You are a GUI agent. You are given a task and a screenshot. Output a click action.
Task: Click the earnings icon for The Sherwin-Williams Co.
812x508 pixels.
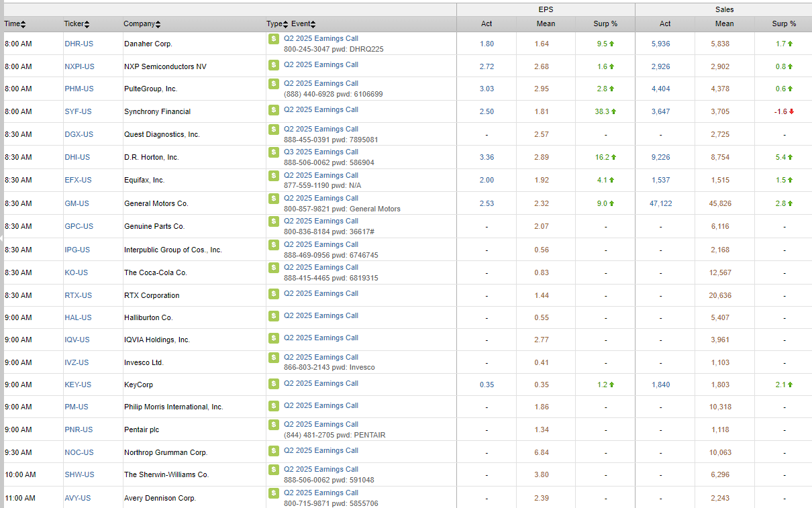pyautogui.click(x=273, y=470)
